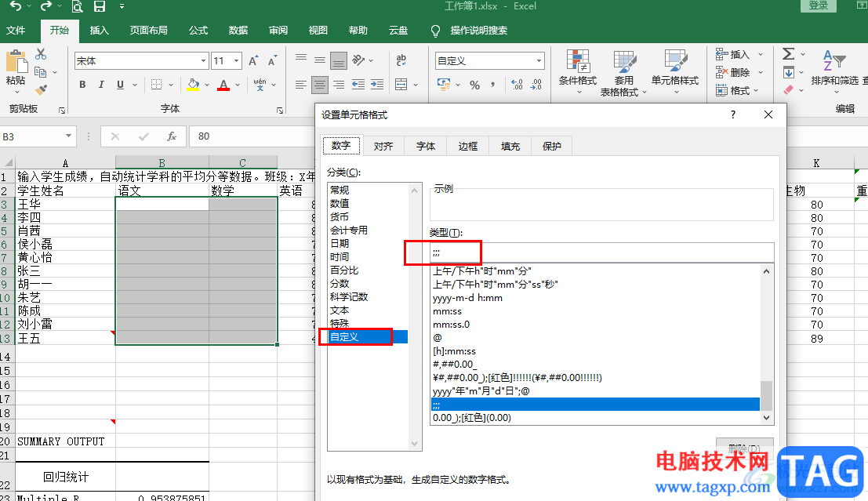Click the text Orientation icon
The image size is (868, 501).
point(358,60)
